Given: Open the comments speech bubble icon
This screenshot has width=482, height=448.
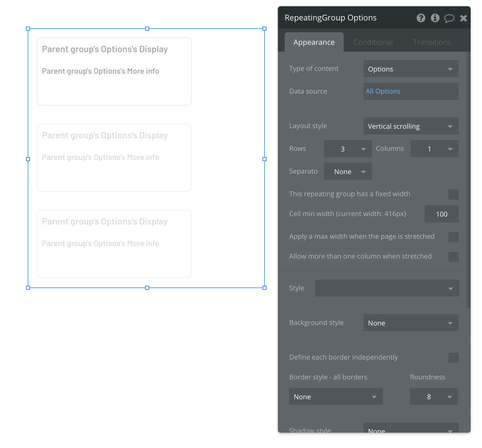Looking at the screenshot, I should pos(449,18).
